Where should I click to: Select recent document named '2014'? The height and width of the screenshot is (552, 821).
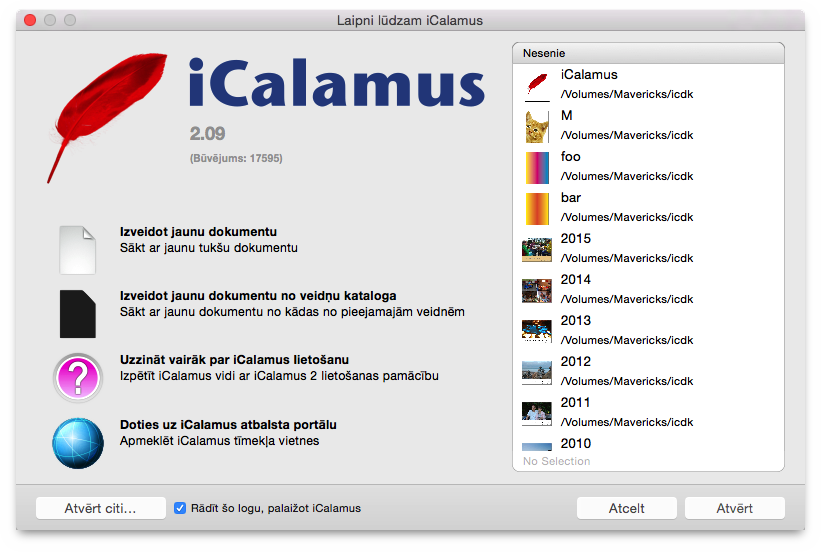[648, 289]
